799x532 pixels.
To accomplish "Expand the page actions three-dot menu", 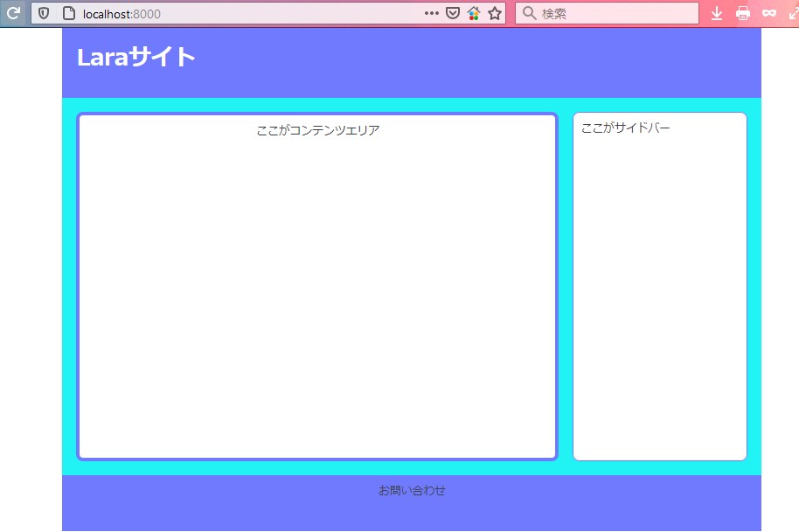I will coord(431,13).
